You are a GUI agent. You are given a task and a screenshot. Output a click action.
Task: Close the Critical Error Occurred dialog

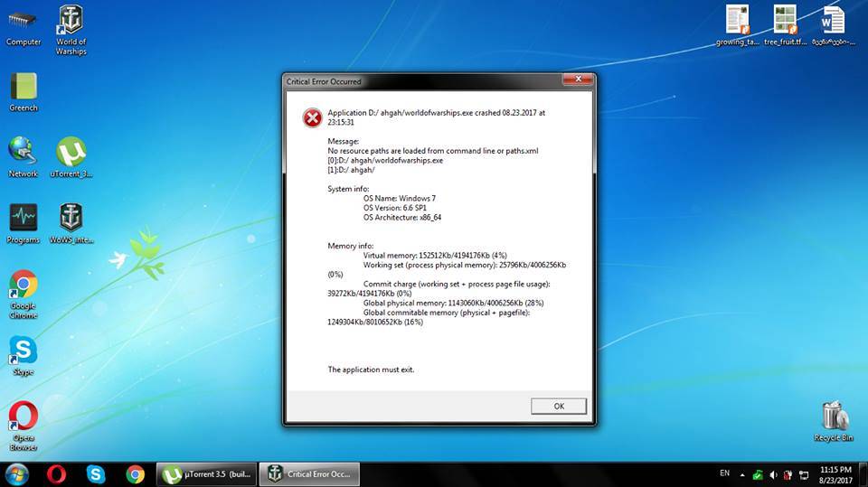pos(578,80)
